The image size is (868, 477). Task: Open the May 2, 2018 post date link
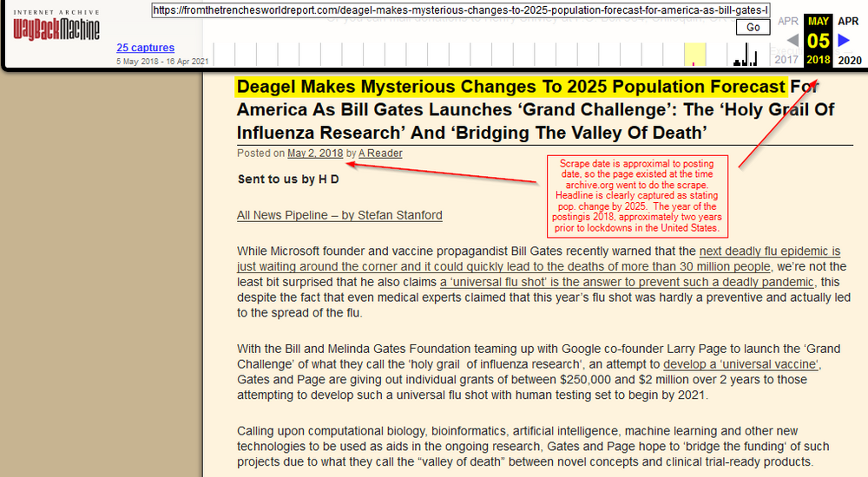316,154
